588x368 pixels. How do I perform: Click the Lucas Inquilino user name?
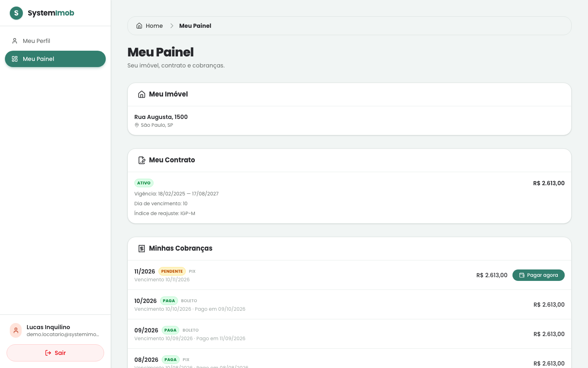coord(48,327)
